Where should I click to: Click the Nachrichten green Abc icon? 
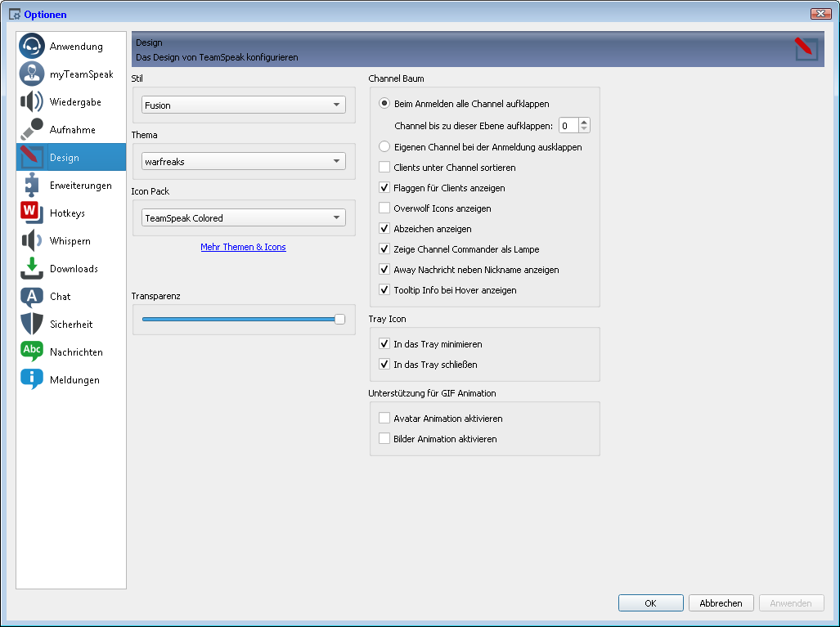32,352
